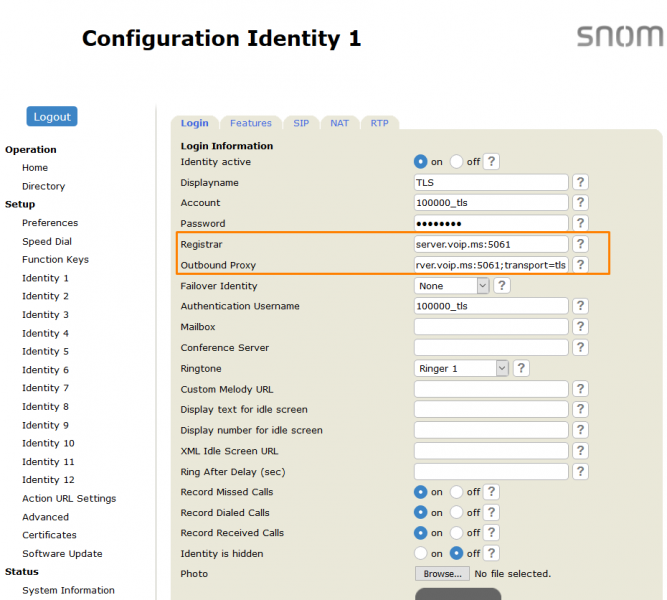
Task: Focus the Ring After Delay field
Action: [491, 471]
